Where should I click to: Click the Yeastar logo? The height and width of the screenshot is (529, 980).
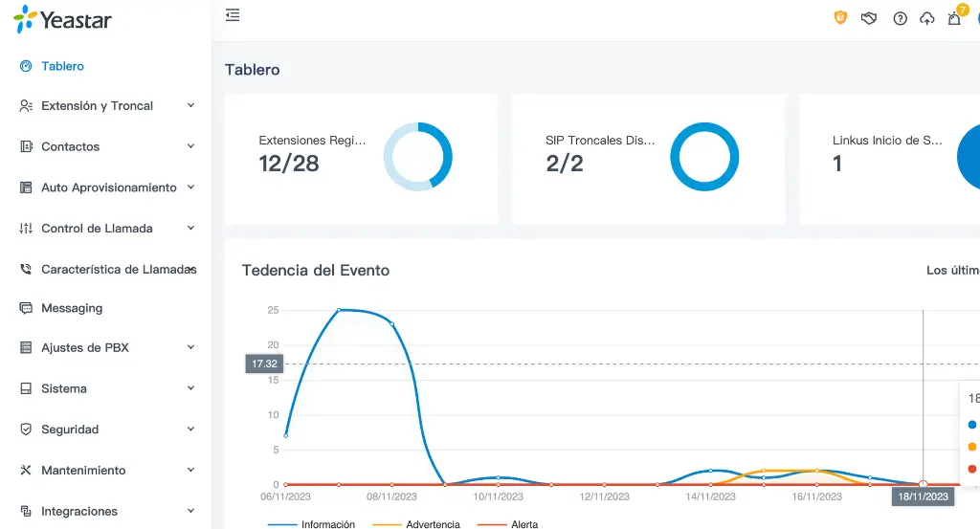(63, 19)
